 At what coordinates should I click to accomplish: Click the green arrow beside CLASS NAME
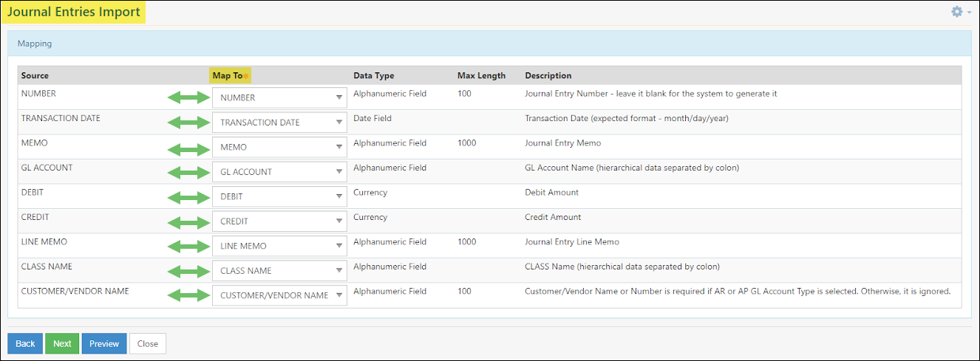[x=188, y=271]
